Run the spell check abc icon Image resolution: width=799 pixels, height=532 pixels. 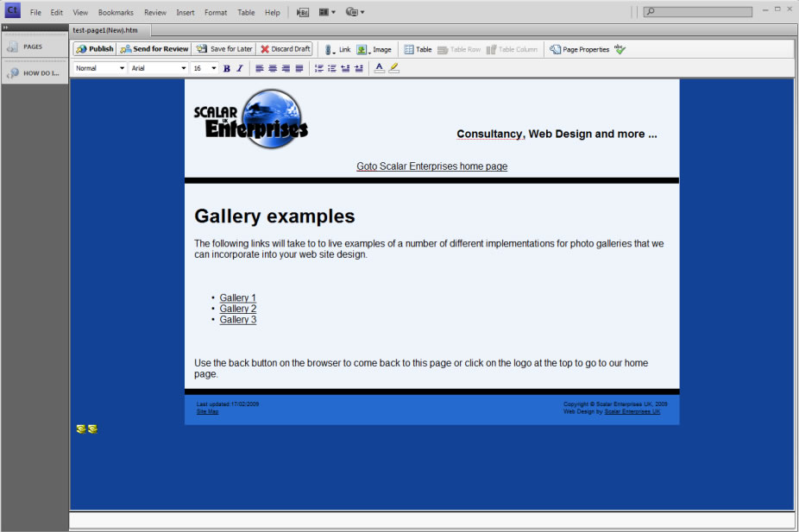[x=620, y=49]
